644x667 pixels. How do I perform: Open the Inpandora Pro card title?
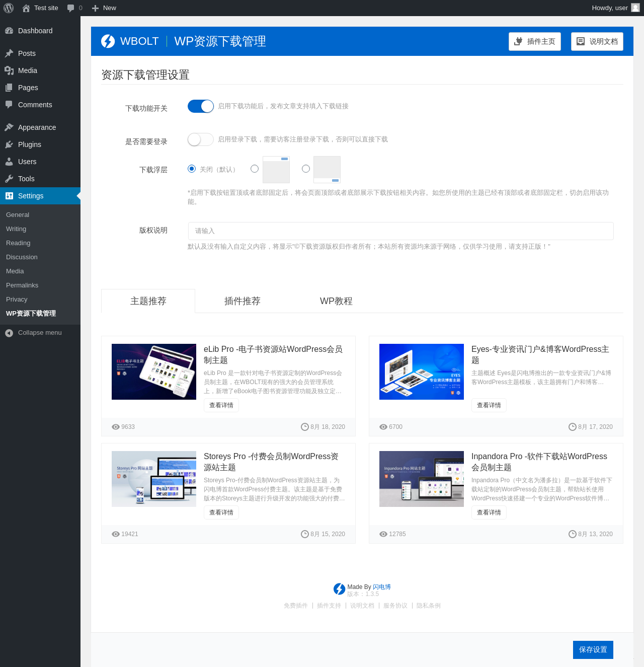[x=539, y=462]
